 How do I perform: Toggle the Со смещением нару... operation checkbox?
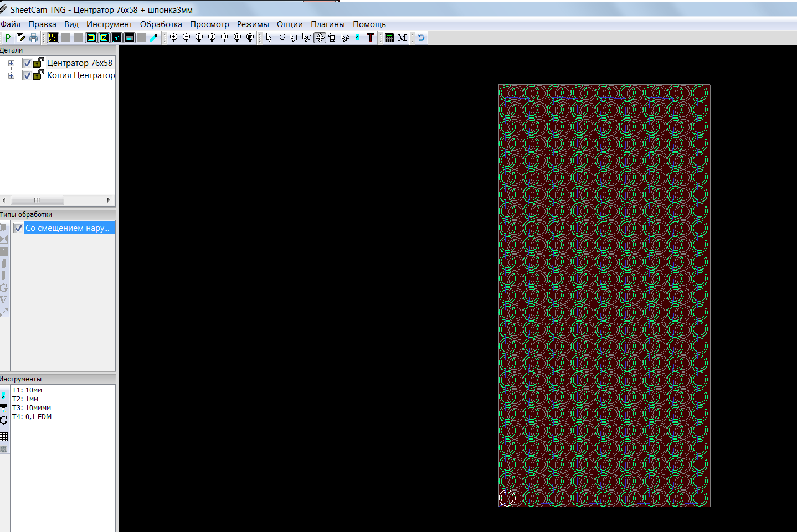click(x=18, y=228)
